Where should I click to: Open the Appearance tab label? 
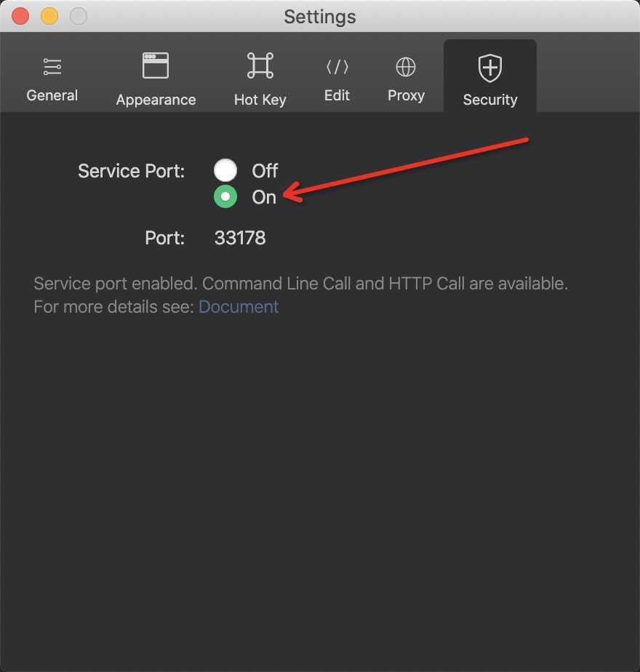[x=156, y=100]
